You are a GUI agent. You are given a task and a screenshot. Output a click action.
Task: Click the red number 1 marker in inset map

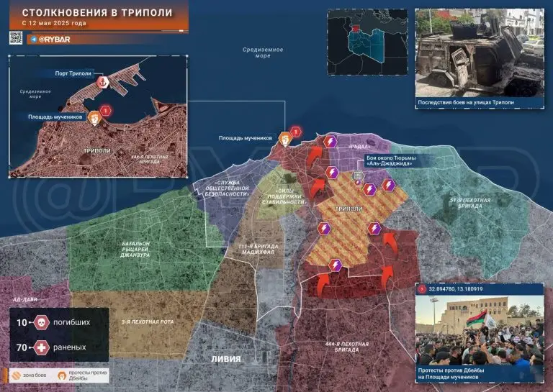click(x=107, y=110)
